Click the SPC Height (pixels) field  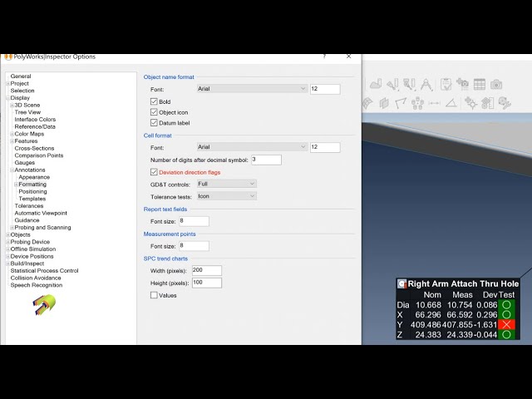coord(207,283)
